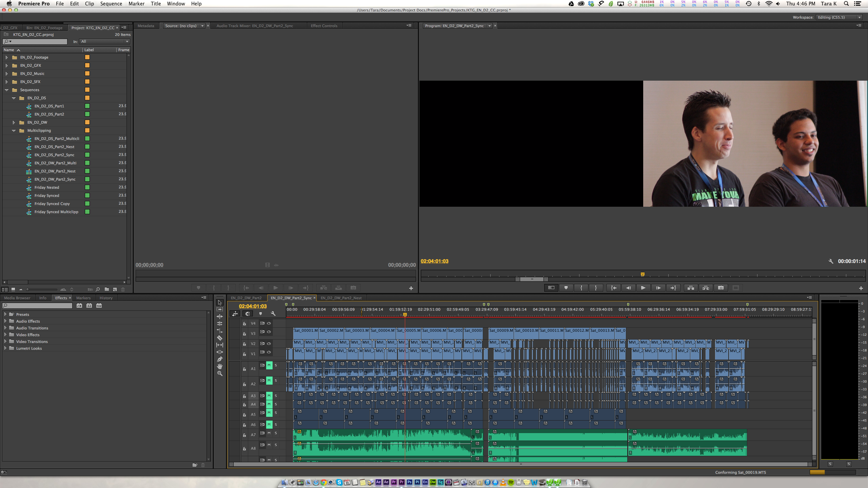Open the Sequence dropdown in menu bar

pyautogui.click(x=110, y=4)
